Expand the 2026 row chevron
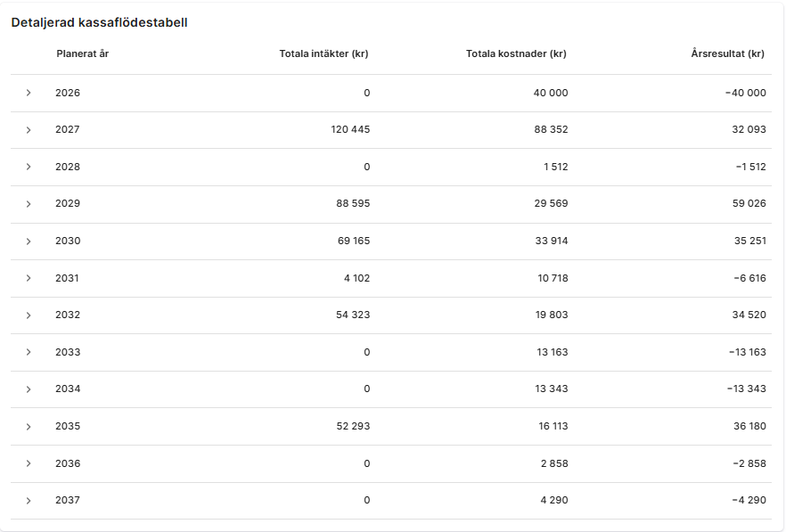This screenshot has height=532, width=786. coord(29,93)
